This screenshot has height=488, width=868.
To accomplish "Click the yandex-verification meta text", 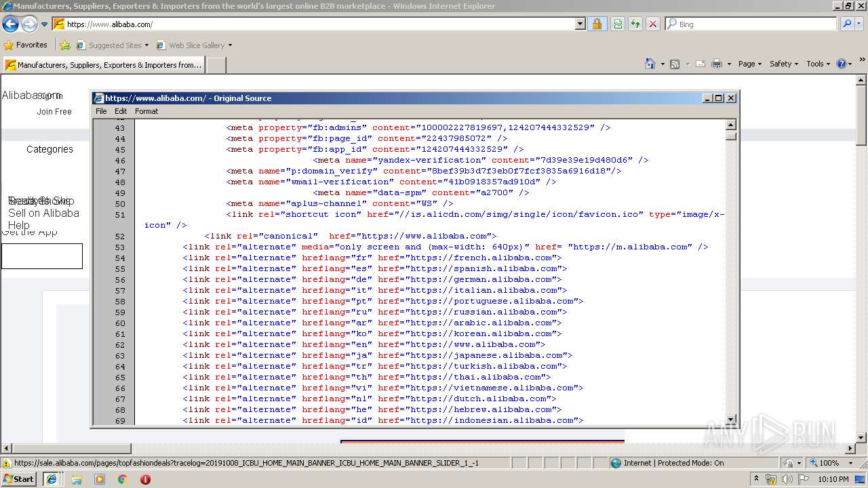I will point(480,160).
